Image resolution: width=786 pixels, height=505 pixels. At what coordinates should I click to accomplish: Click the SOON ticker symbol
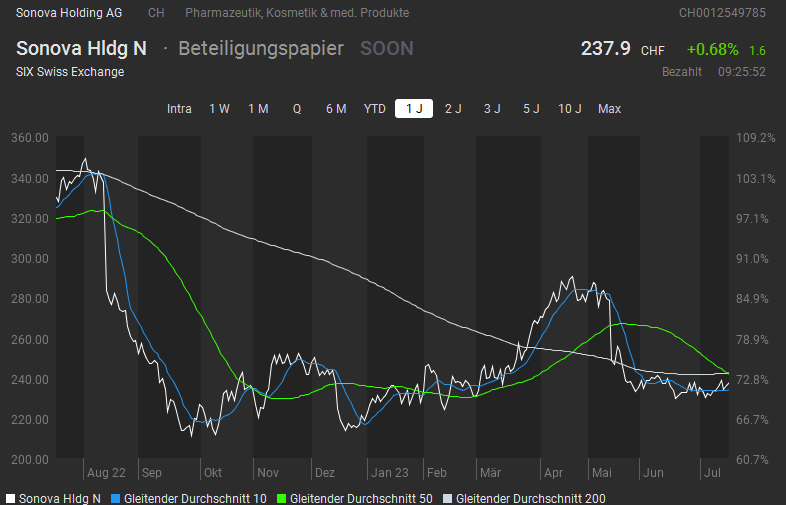point(386,49)
